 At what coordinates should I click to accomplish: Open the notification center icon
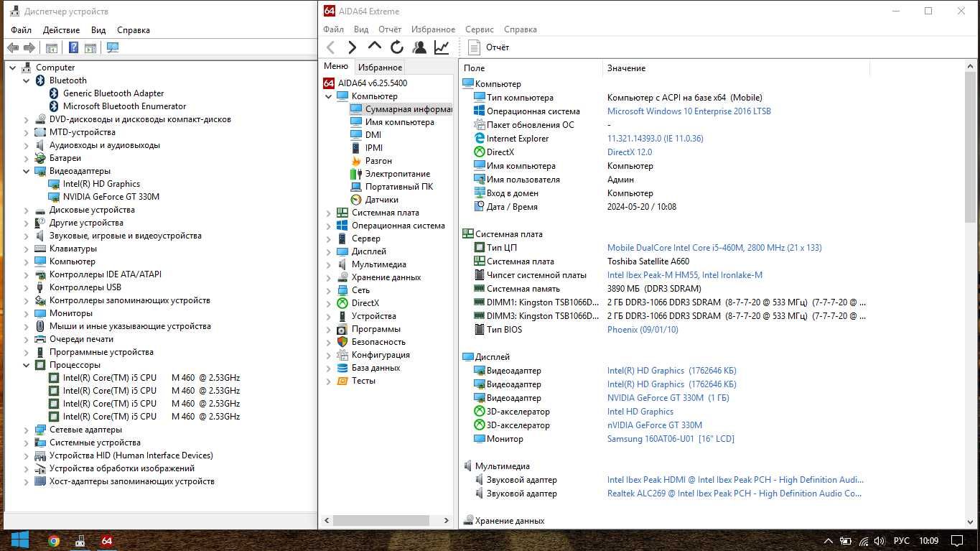[x=957, y=541]
